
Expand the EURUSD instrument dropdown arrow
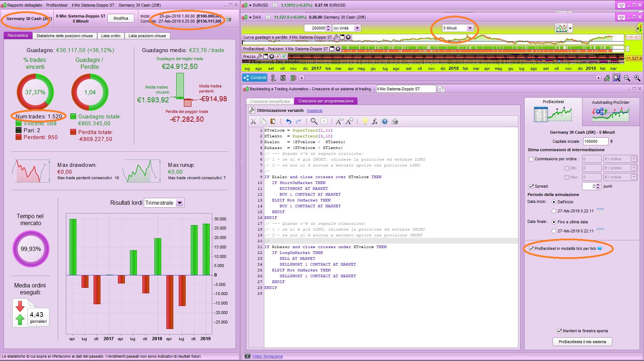click(x=250, y=5)
